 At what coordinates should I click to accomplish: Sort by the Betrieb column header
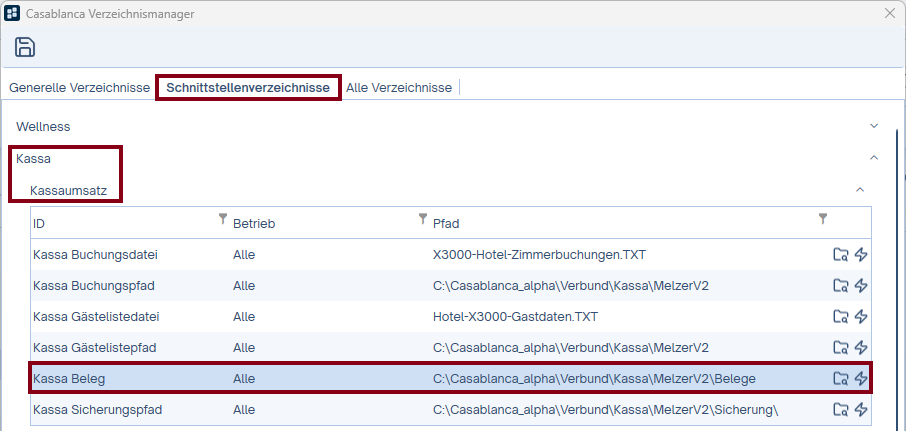254,224
